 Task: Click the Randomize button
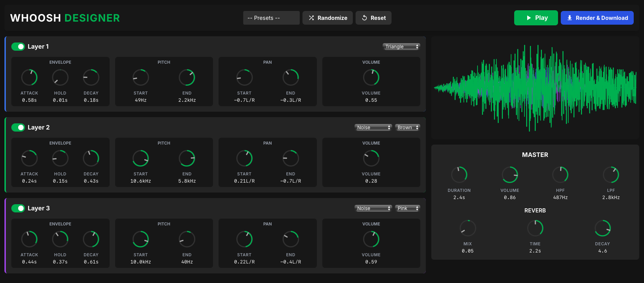pyautogui.click(x=327, y=18)
